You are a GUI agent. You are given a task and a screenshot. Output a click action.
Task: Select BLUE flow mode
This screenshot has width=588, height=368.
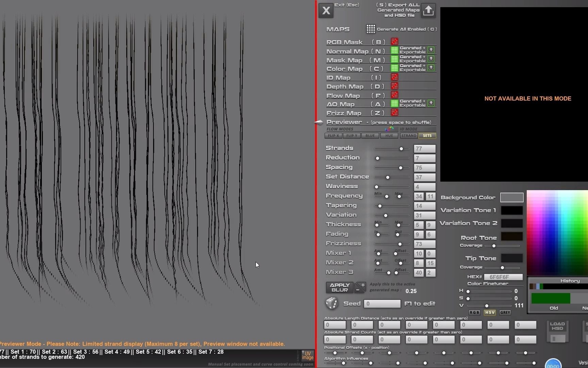[x=370, y=136]
